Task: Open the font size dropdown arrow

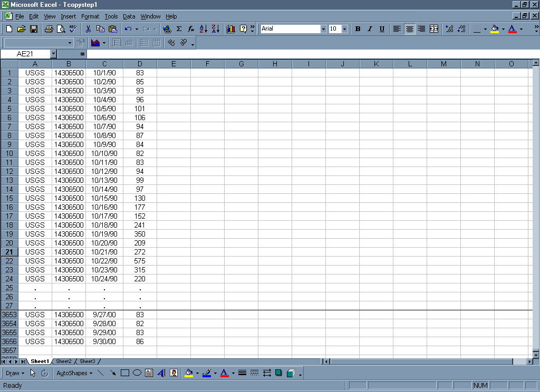Action: click(x=345, y=29)
